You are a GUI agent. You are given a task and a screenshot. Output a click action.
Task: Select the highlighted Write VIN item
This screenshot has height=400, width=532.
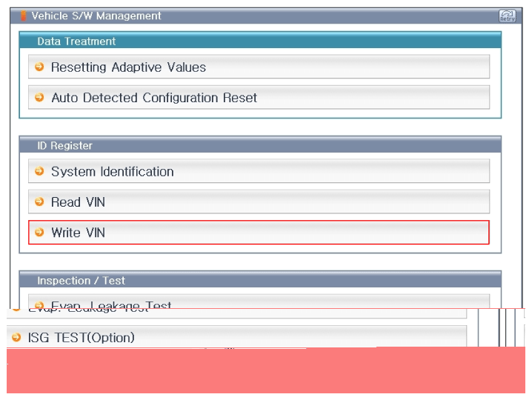coord(259,233)
